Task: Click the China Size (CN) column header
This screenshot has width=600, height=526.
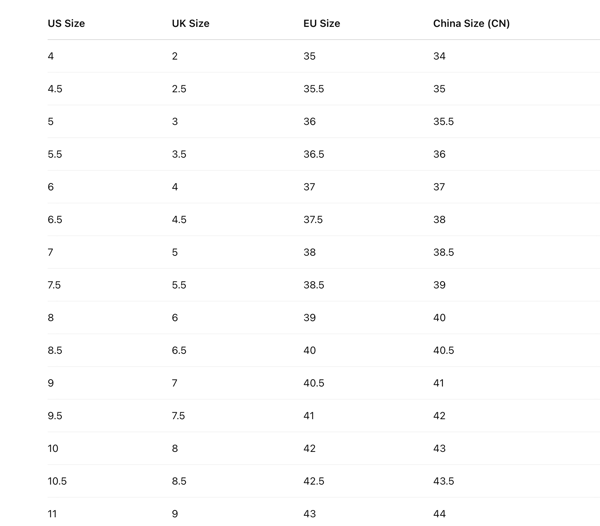Action: point(471,23)
